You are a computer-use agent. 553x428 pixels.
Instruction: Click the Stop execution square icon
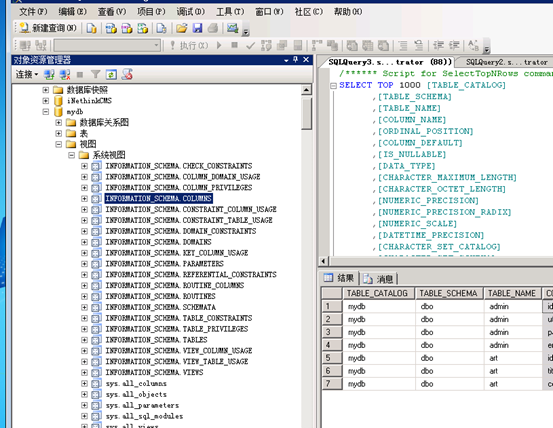tap(234, 45)
